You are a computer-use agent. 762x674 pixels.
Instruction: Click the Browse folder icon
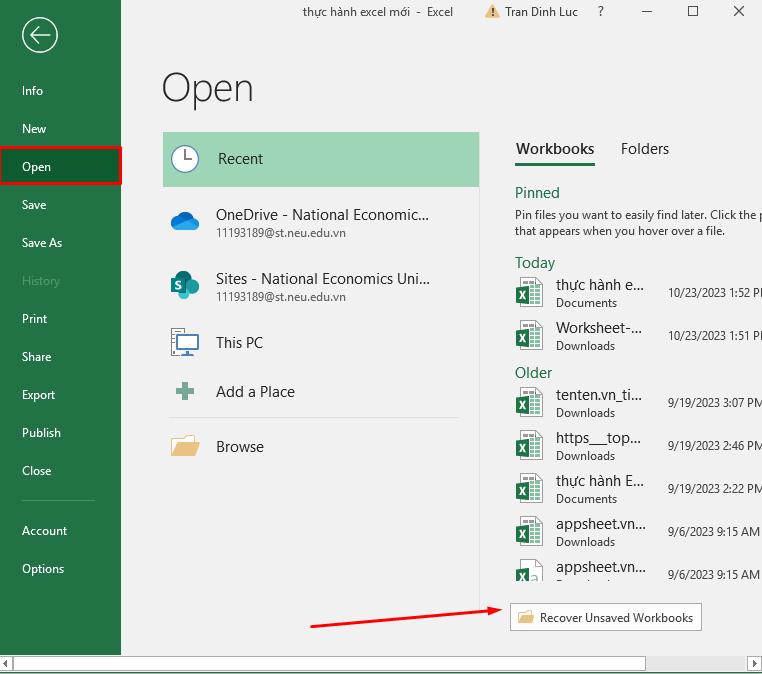tap(185, 447)
